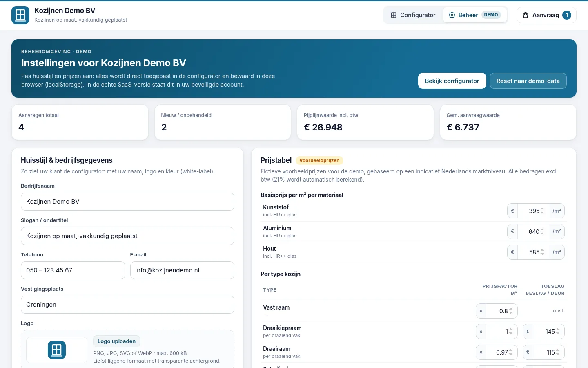
Task: Adjust Aluminium price using its spinner arrows
Action: pyautogui.click(x=542, y=232)
